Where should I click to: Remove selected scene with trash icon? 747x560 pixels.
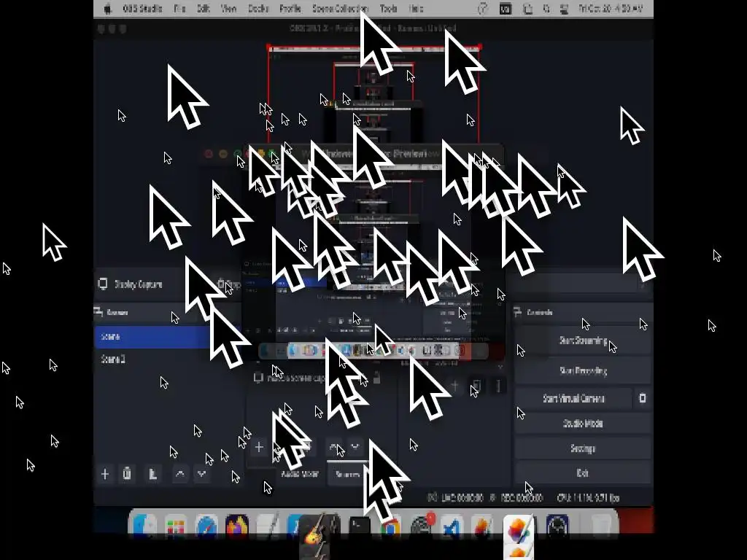pos(127,474)
